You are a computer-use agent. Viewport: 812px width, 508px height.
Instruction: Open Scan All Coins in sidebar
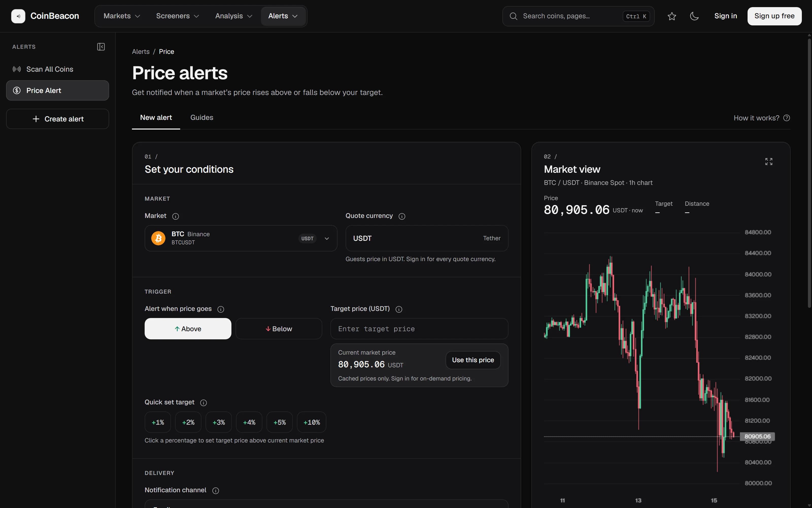pyautogui.click(x=58, y=69)
